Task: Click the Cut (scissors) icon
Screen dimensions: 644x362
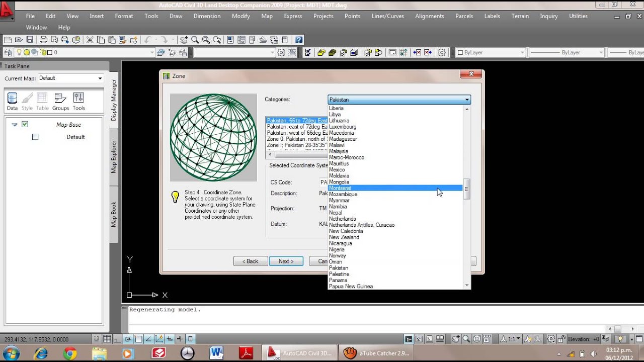Action: tap(90, 40)
